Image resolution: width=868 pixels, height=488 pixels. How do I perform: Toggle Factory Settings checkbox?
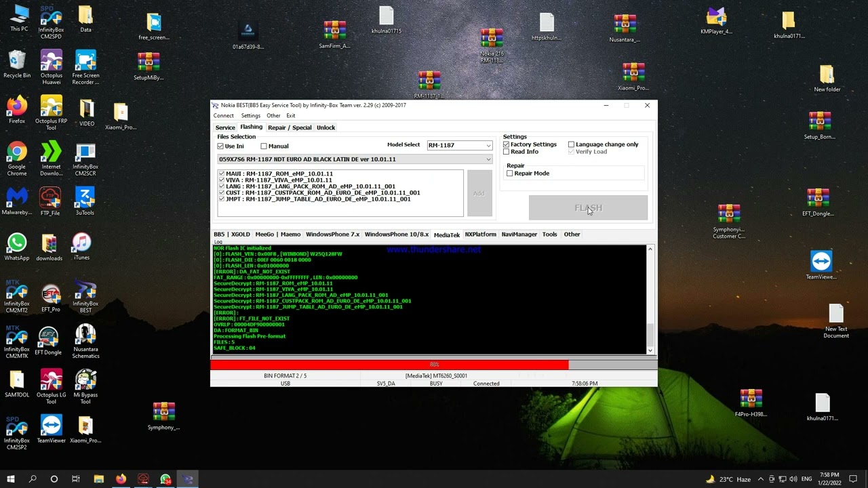click(x=506, y=144)
